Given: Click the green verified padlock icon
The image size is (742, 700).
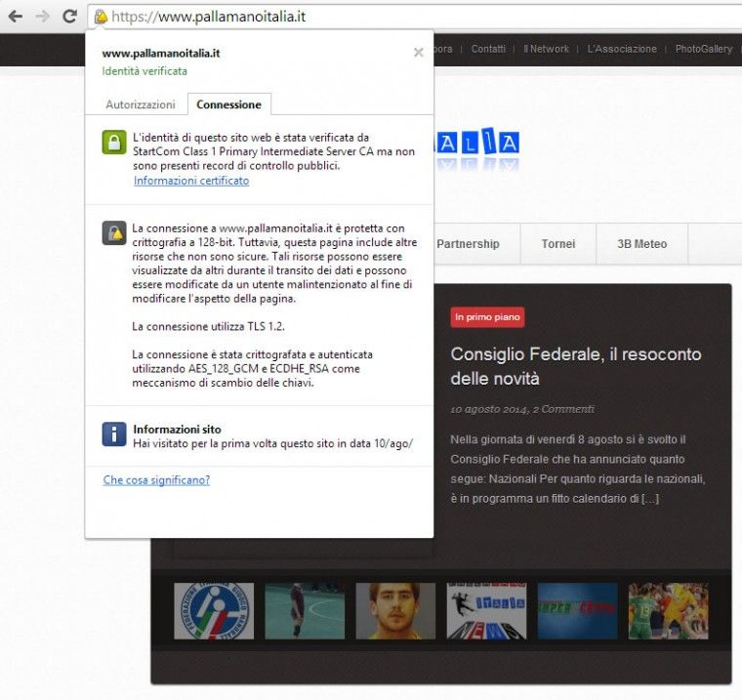Looking at the screenshot, I should [x=114, y=143].
